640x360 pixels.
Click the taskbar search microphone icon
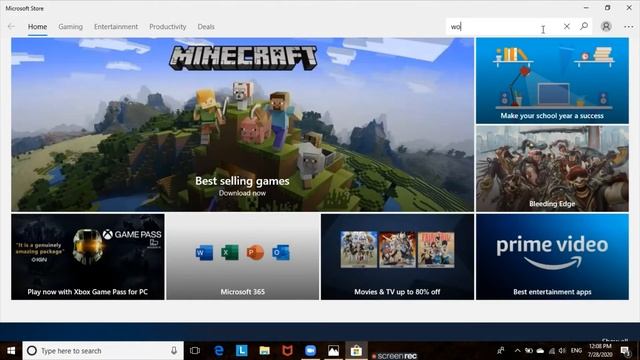pos(174,351)
